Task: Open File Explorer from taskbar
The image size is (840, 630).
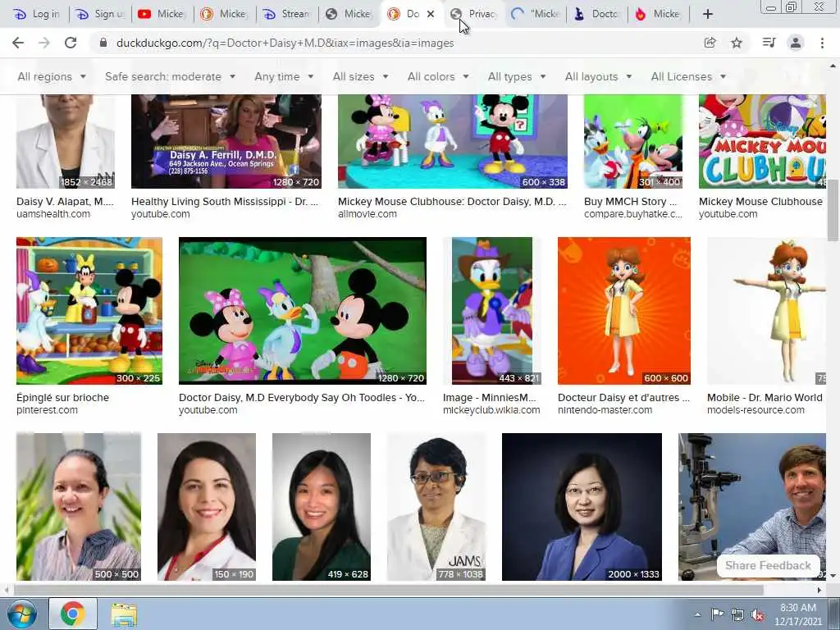Action: point(125,614)
